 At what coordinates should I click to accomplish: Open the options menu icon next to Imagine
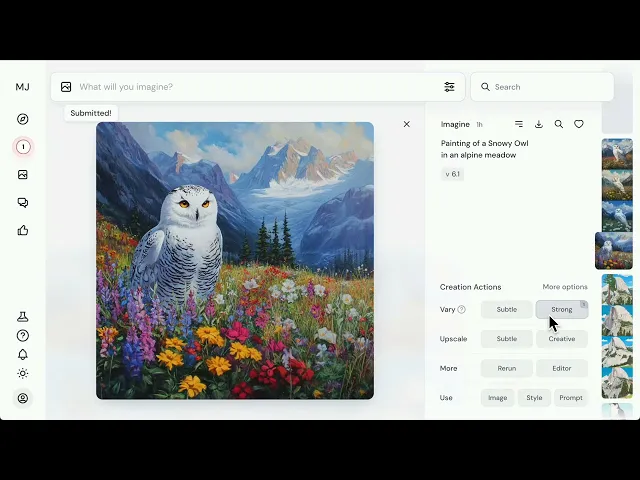(519, 124)
